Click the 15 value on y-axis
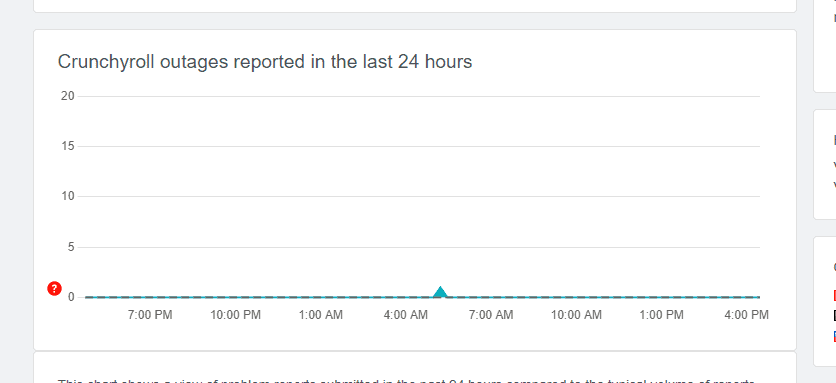The width and height of the screenshot is (836, 383). tap(68, 146)
